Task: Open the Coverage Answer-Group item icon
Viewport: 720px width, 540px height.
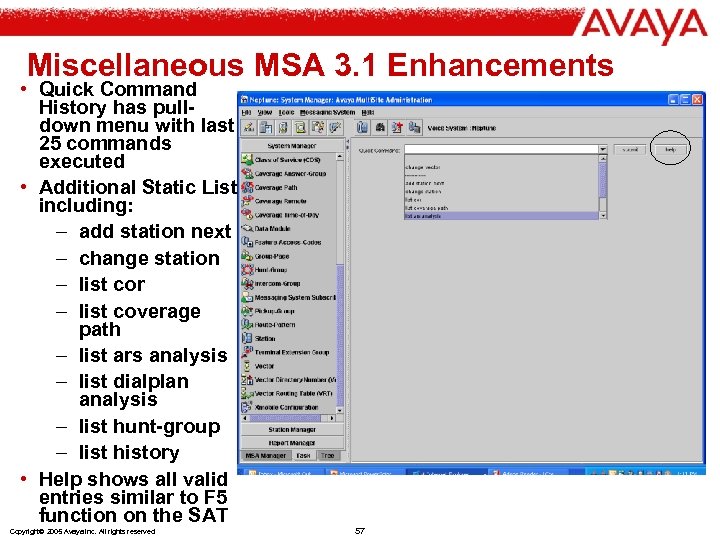Action: [x=248, y=174]
